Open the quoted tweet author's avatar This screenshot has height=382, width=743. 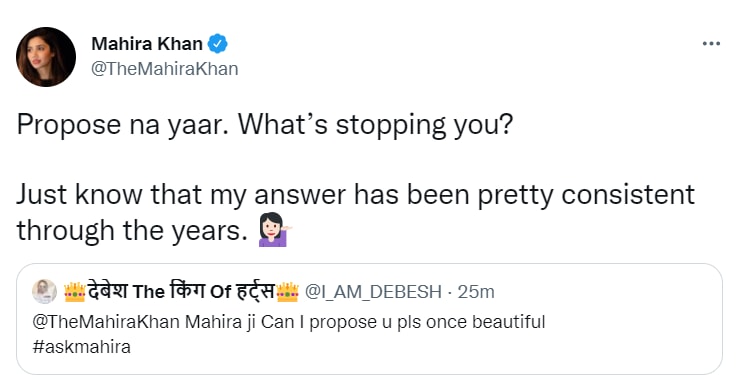[x=45, y=291]
